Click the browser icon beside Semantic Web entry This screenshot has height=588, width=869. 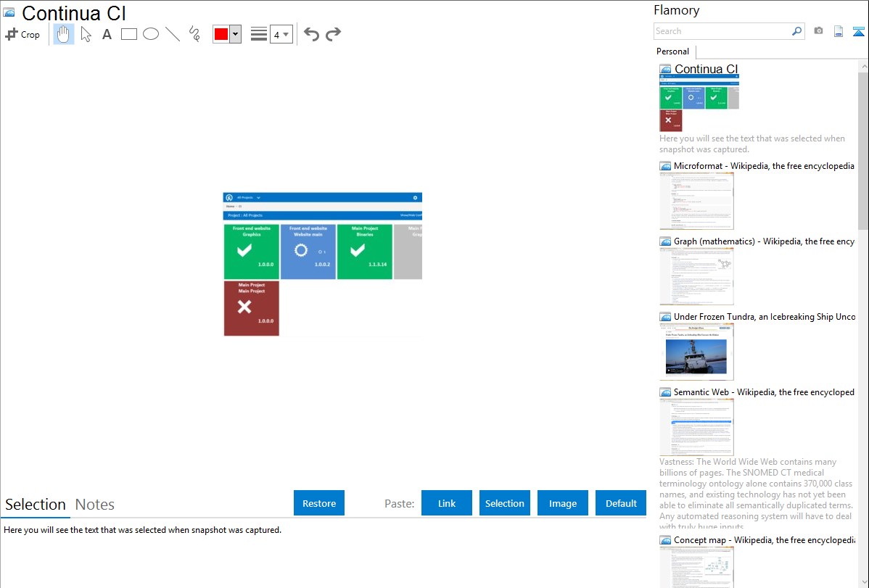[666, 392]
